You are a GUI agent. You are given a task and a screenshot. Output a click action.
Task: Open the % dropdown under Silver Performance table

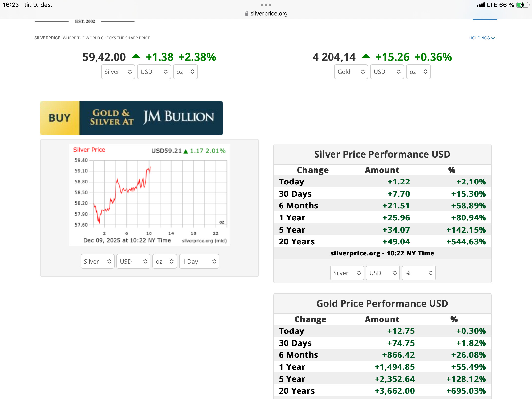point(419,273)
